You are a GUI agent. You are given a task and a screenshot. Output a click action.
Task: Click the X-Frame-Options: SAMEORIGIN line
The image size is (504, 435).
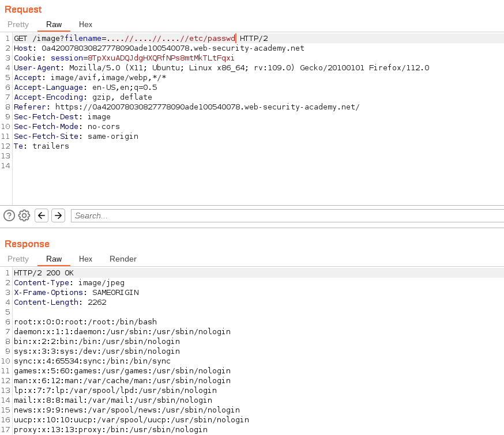click(x=76, y=293)
